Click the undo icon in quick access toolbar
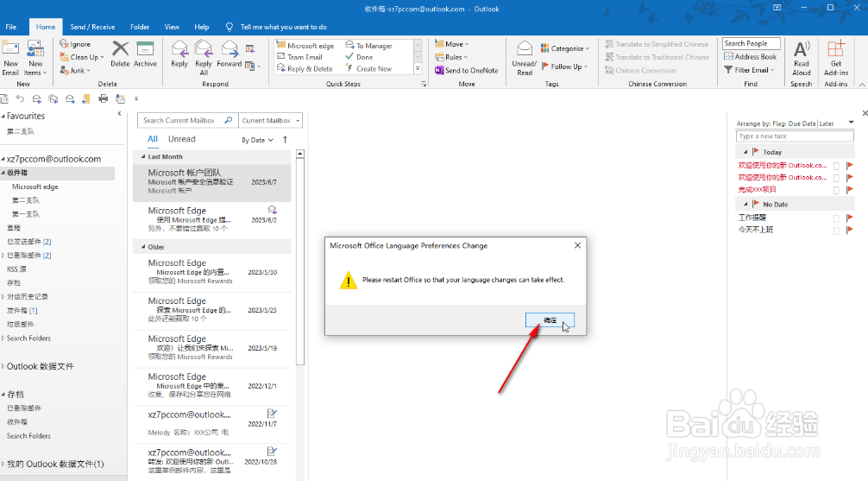868x481 pixels. tap(21, 98)
